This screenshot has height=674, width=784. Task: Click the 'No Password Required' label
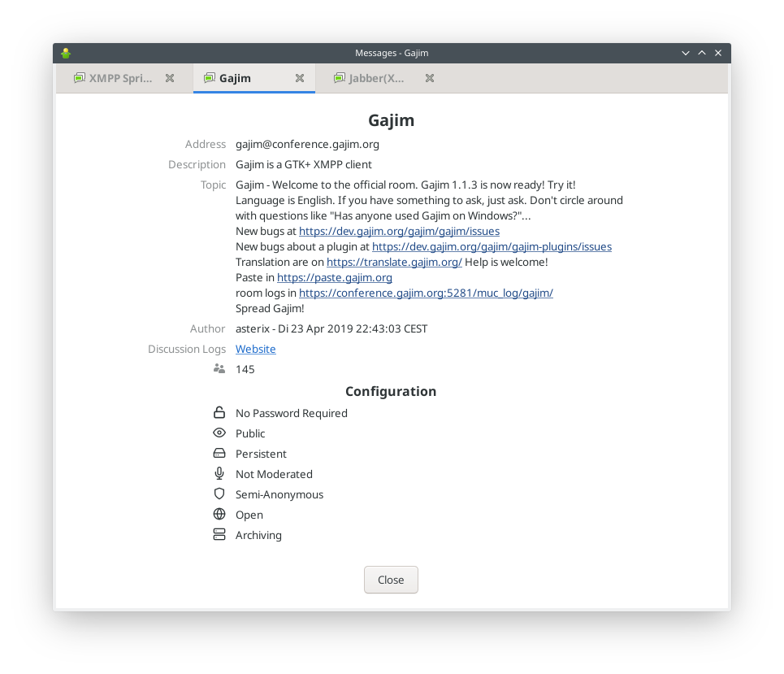[291, 413]
